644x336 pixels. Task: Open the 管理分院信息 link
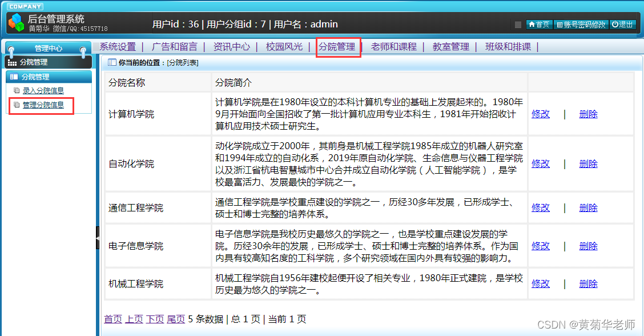(43, 105)
